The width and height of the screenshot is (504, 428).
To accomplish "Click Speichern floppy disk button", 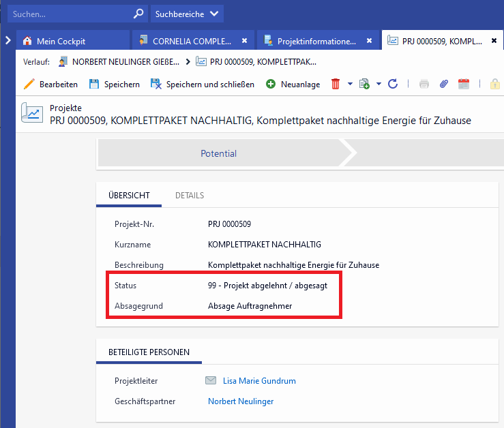I will tap(114, 85).
